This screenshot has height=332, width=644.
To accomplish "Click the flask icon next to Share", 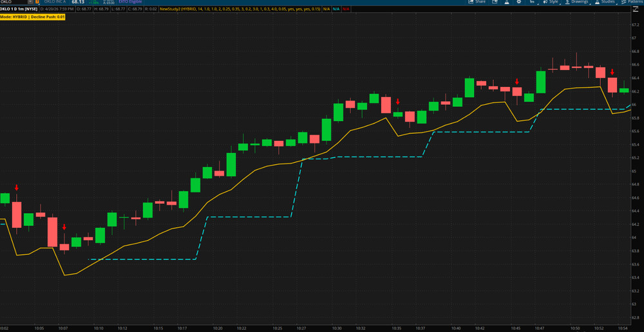I will [507, 2].
